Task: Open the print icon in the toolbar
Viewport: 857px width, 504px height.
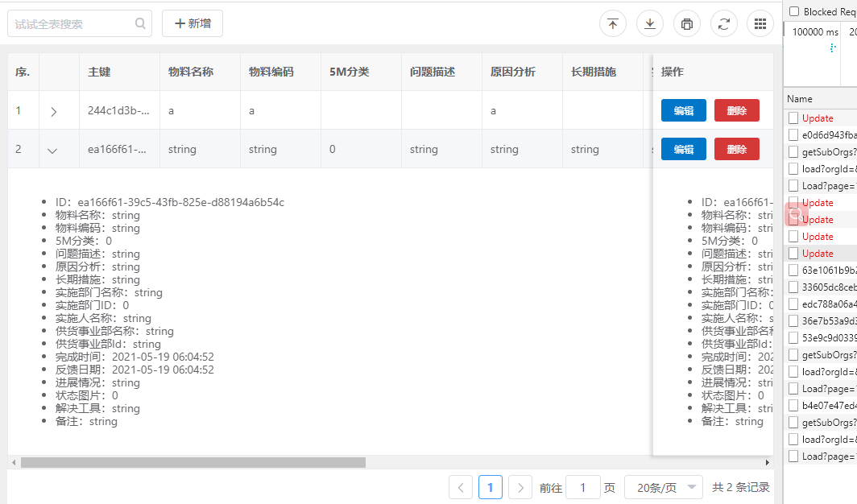Action: (686, 23)
